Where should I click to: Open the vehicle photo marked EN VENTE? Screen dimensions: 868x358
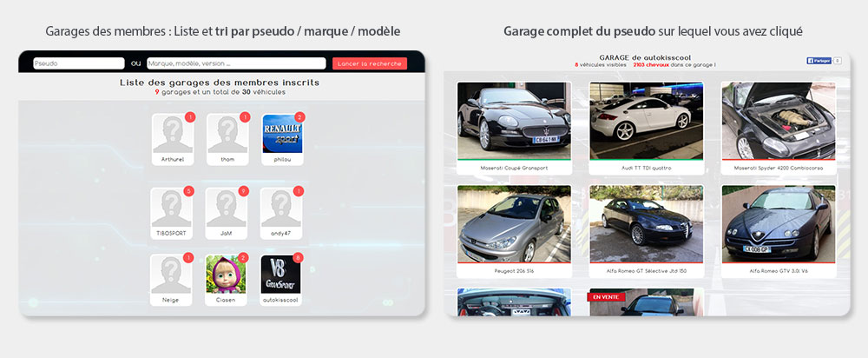pos(646,302)
